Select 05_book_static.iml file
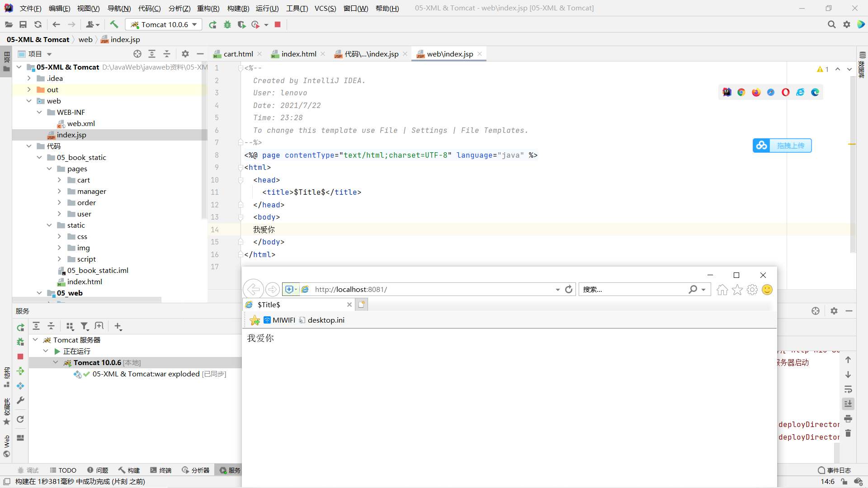The height and width of the screenshot is (488, 868). coord(98,270)
